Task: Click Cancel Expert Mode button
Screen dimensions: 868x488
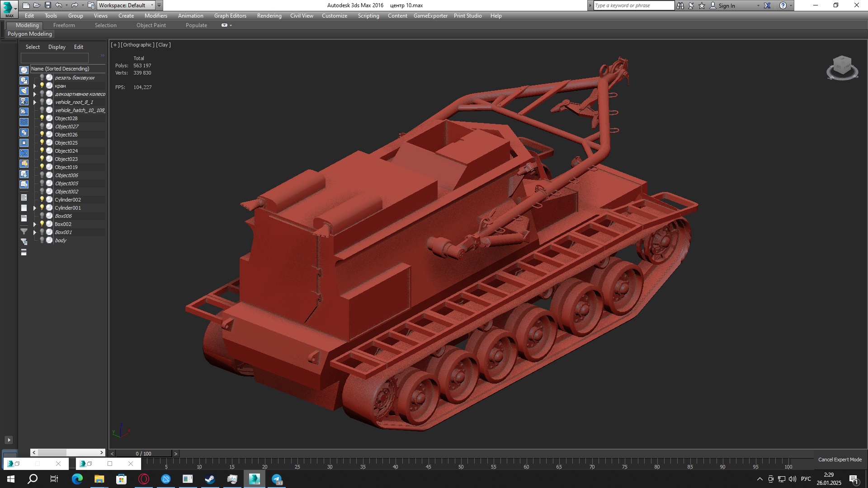Action: click(840, 460)
